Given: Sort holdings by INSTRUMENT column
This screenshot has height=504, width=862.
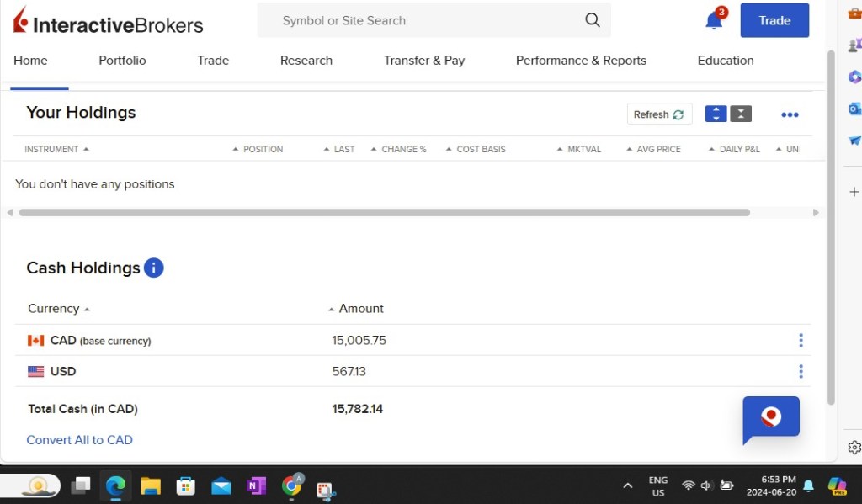Looking at the screenshot, I should (52, 149).
